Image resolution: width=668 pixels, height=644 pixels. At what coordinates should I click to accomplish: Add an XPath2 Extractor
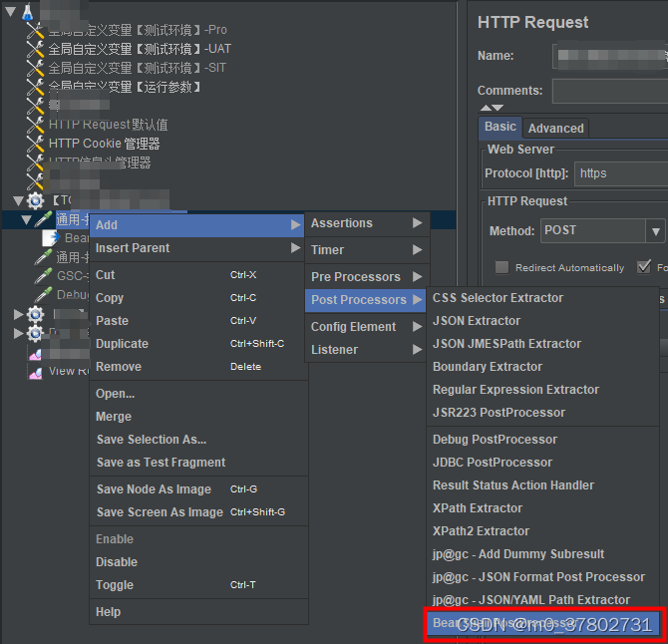click(x=542, y=531)
